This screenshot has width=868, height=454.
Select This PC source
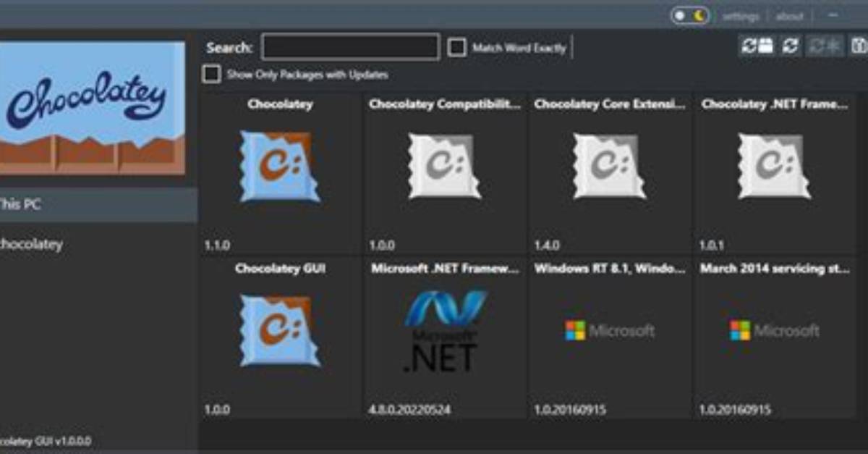point(98,205)
